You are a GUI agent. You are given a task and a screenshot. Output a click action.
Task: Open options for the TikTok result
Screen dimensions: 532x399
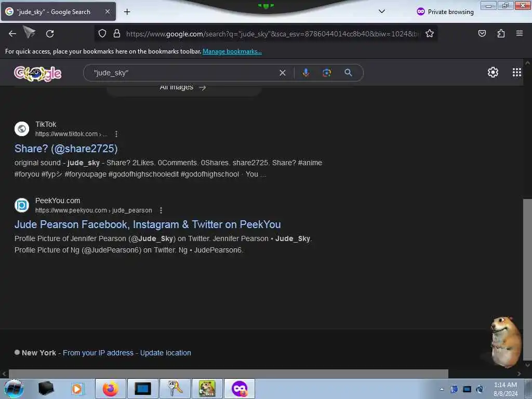116,134
